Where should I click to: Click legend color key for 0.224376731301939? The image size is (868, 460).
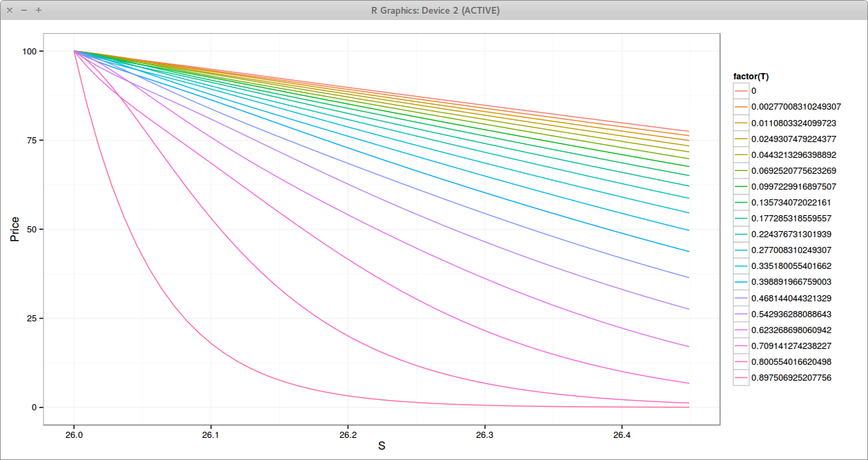tap(741, 234)
